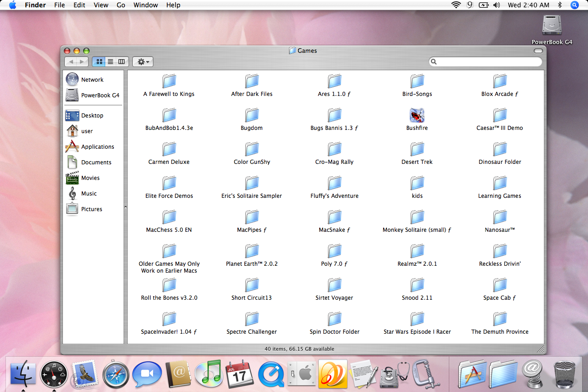This screenshot has height=392, width=588.
Task: Select the "Sirtet Voyager" label
Action: [334, 297]
